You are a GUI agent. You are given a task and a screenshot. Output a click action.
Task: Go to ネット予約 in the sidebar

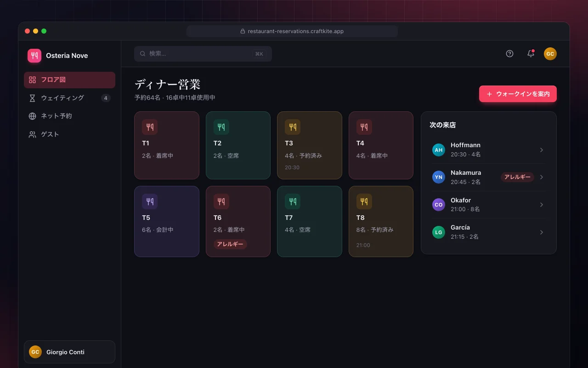[69, 116]
